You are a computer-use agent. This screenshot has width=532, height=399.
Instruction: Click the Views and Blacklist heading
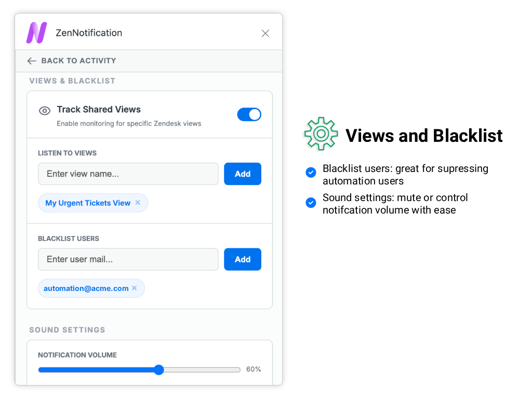click(424, 136)
